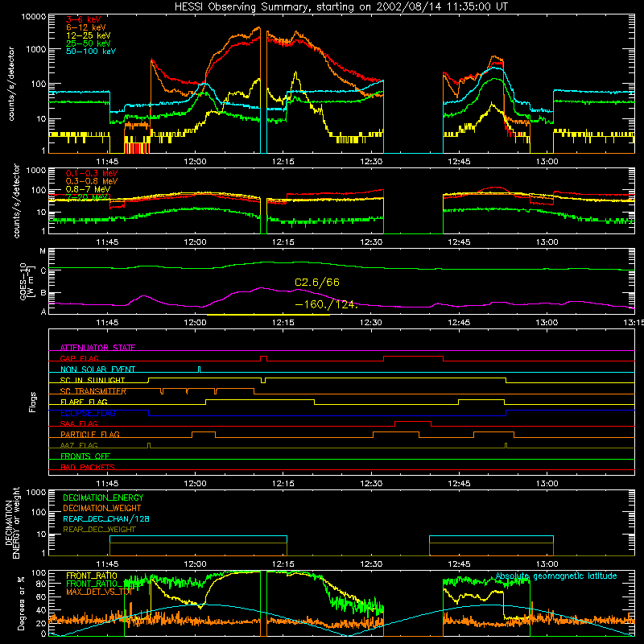Screen dimensions: 644x644
Task: Click the REAR_DEC_CHAN/128 legend entry
Action: pos(106,518)
